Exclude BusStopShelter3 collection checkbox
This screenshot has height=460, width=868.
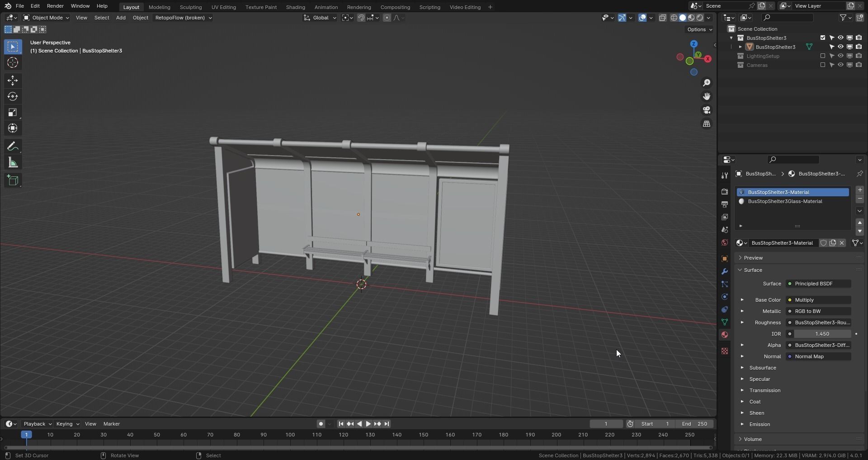(x=823, y=38)
